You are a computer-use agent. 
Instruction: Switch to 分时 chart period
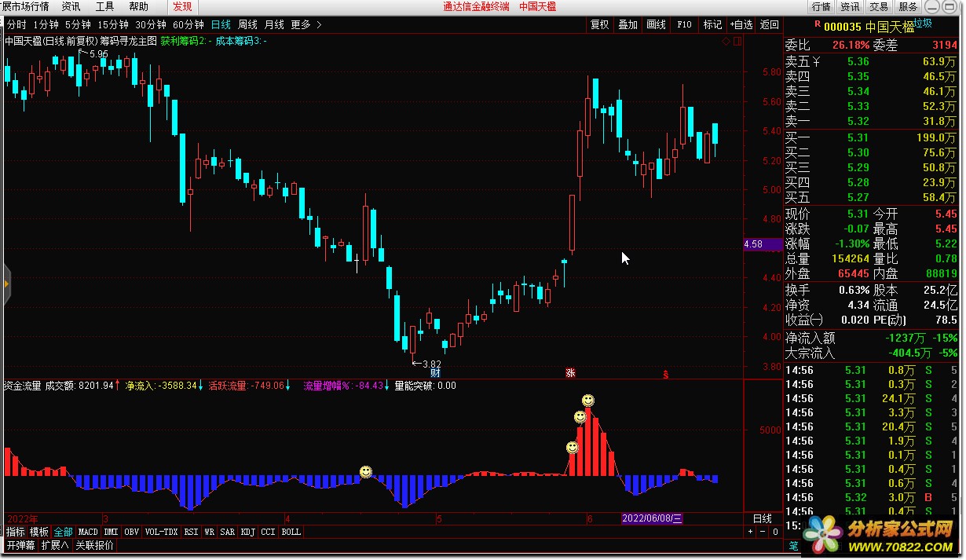16,24
